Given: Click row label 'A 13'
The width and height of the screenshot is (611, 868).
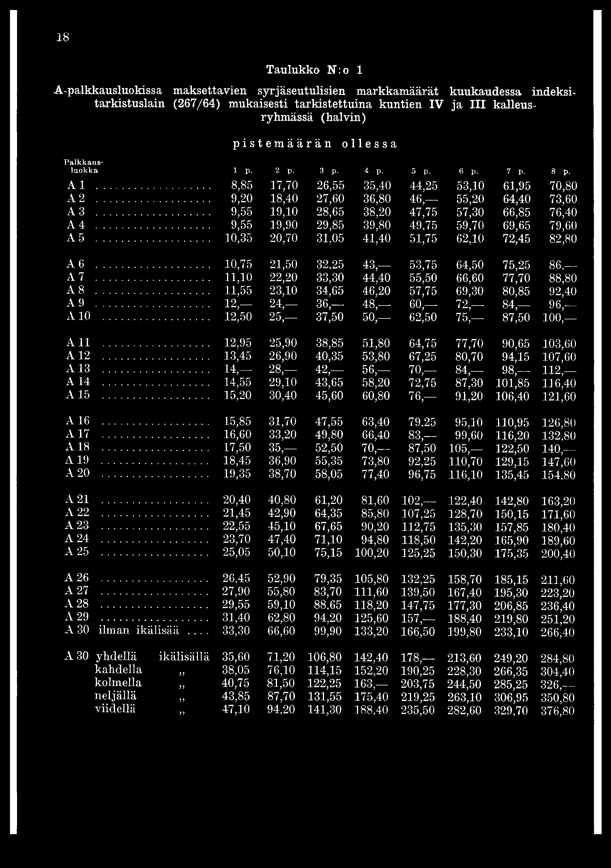Looking at the screenshot, I should pyautogui.click(x=78, y=369).
